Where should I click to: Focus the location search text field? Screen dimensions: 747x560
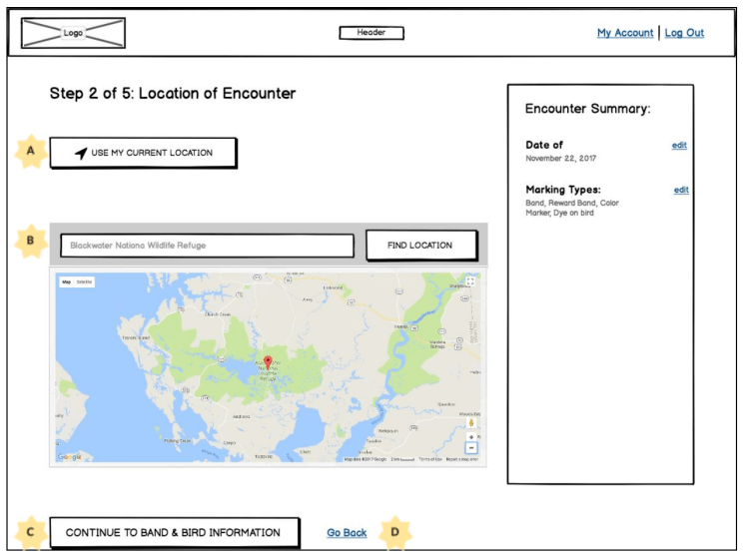(x=207, y=246)
